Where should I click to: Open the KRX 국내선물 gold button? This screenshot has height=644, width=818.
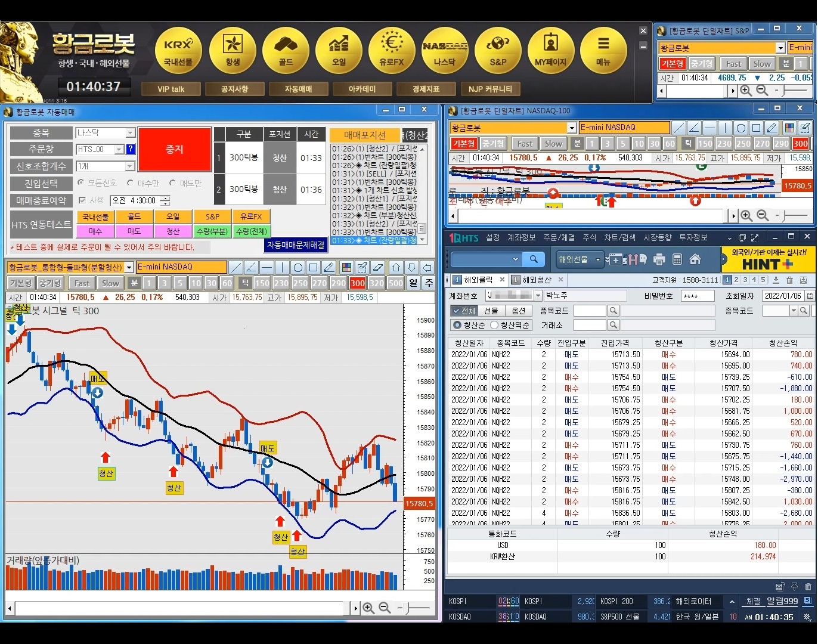178,51
